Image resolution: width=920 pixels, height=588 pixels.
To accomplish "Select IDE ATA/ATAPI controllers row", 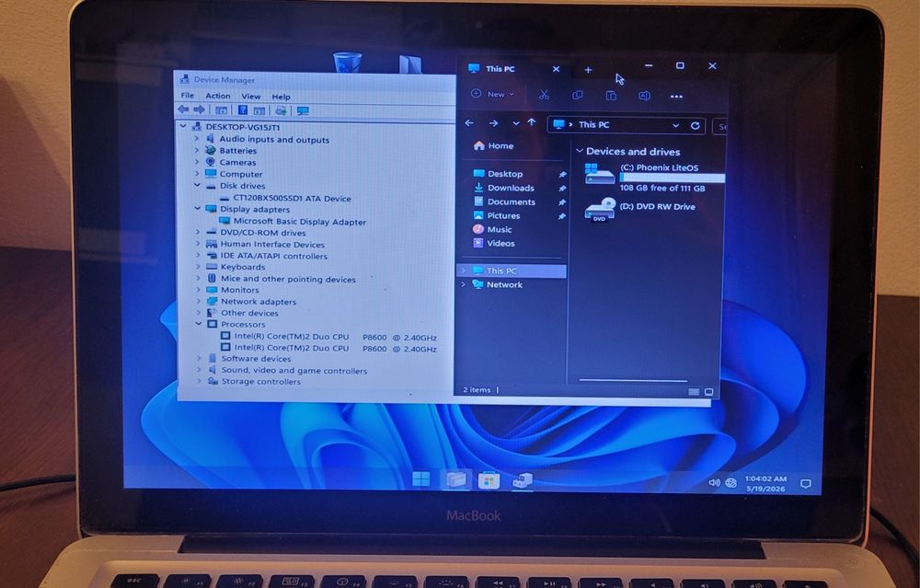I will point(273,256).
